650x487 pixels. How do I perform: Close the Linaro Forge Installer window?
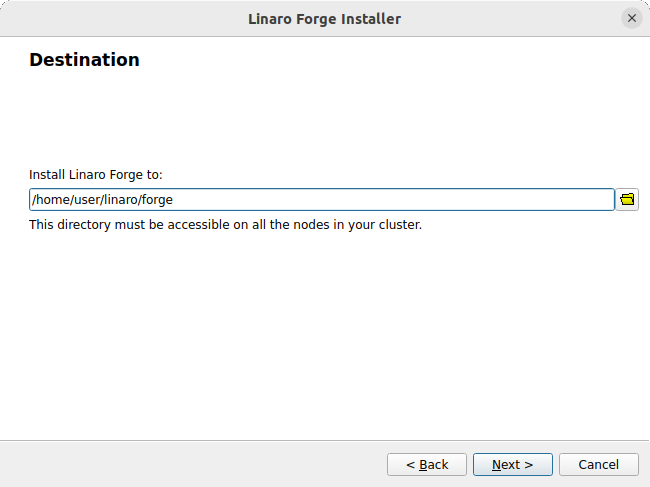point(632,18)
